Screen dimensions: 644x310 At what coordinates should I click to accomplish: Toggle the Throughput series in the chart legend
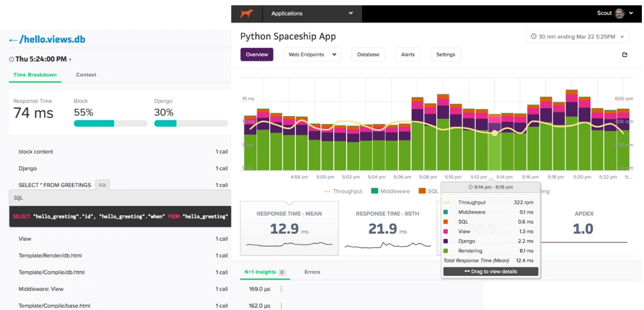pos(343,191)
